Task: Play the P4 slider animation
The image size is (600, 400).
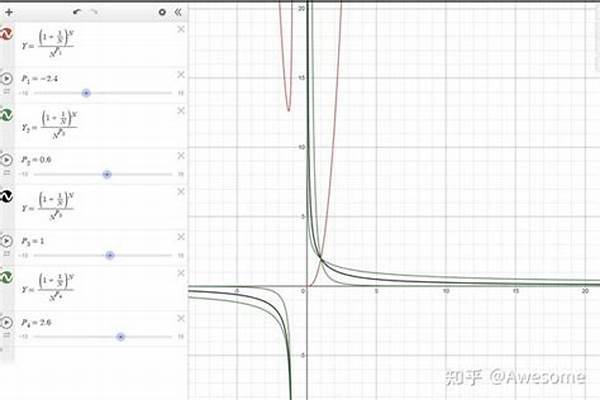Action: tap(6, 322)
